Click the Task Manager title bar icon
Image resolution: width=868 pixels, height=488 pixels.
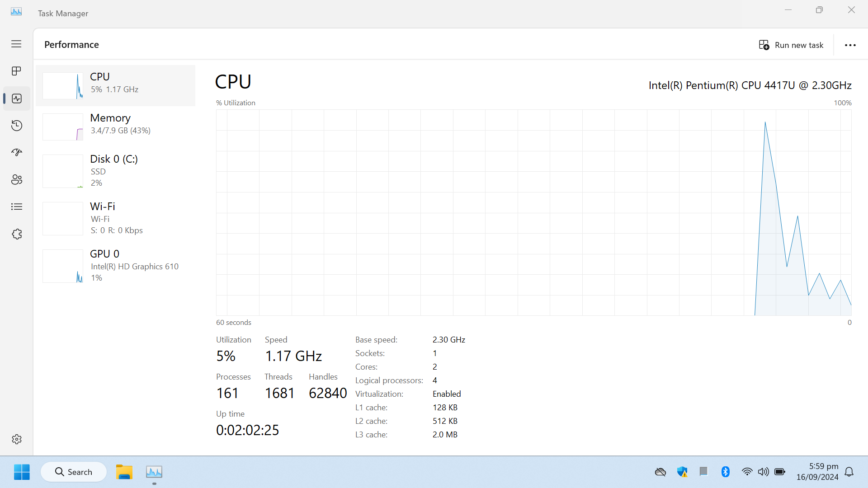point(16,12)
